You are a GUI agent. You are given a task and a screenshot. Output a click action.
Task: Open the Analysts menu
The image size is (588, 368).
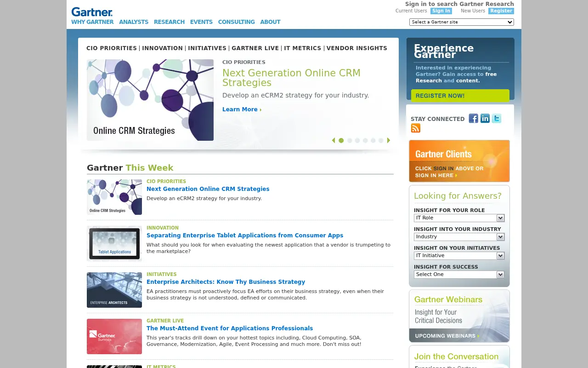134,22
